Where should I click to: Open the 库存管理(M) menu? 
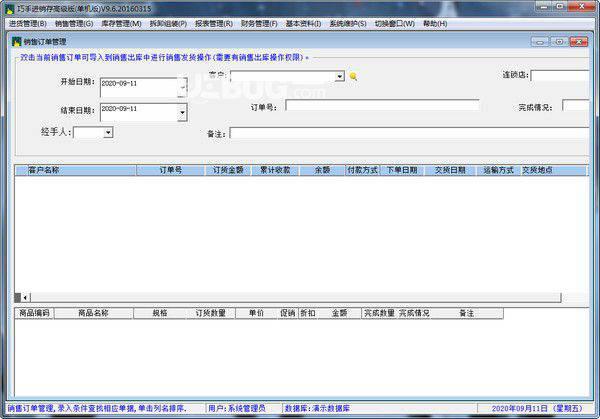click(x=121, y=24)
